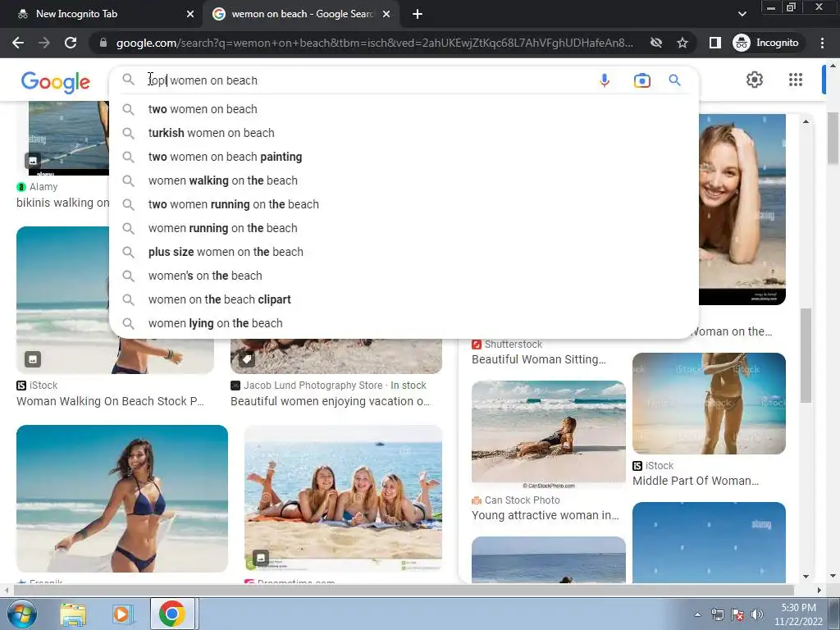Choose suggestion two women on beach painting
Screen dimensions: 840x630
[404, 157]
